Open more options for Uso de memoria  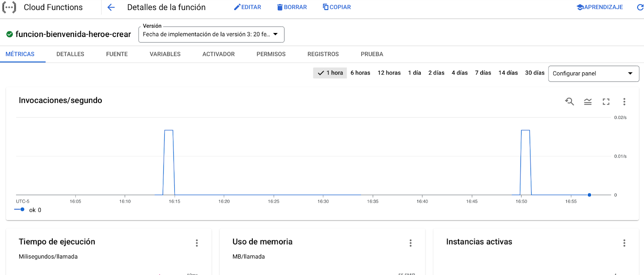click(x=411, y=243)
